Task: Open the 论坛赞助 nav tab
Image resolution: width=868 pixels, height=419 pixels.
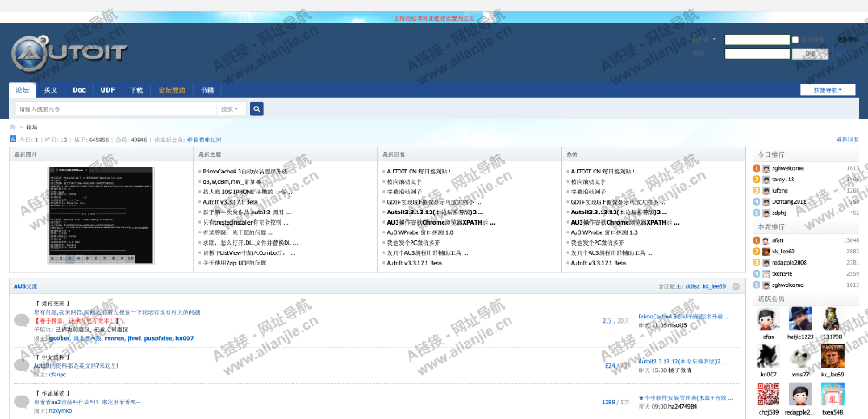Action: (172, 89)
